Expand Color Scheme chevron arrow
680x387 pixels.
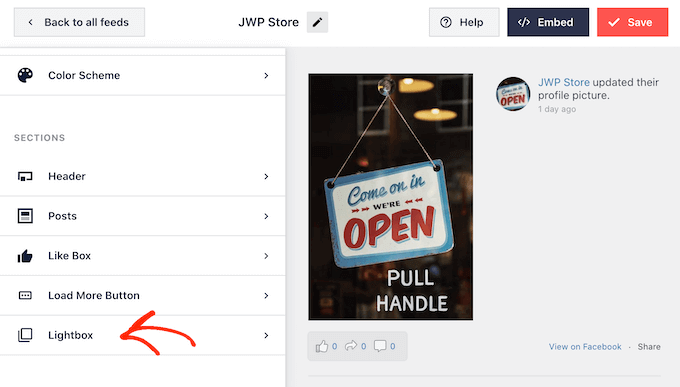click(x=266, y=75)
